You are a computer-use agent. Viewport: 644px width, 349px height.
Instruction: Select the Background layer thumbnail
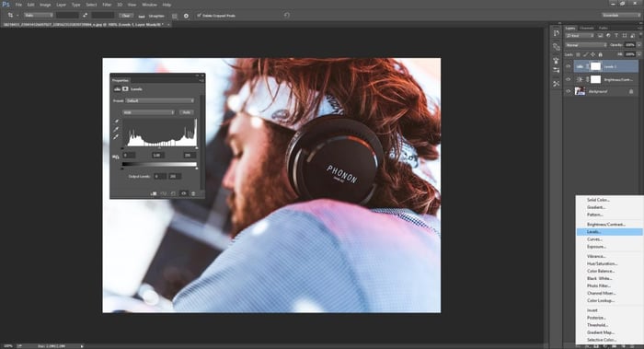click(580, 91)
